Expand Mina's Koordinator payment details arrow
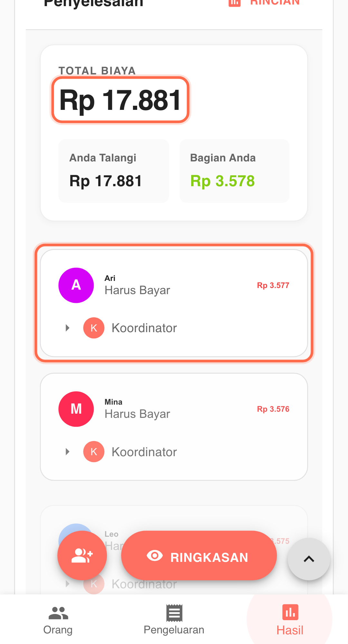The height and width of the screenshot is (644, 348). coord(68,452)
